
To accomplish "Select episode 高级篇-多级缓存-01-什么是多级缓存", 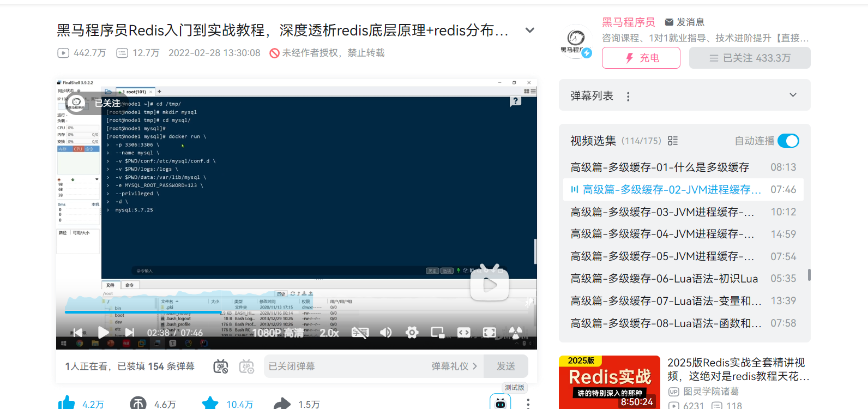I will 683,167.
